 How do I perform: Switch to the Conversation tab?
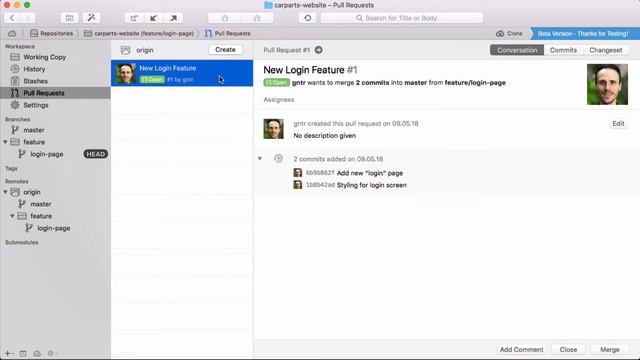click(517, 50)
